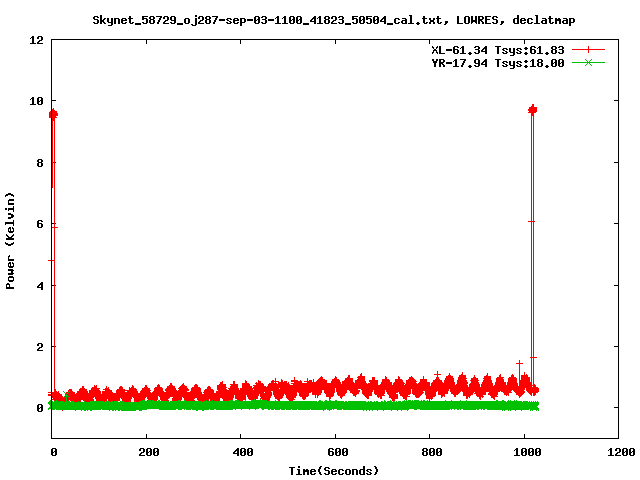Click the y-axis tick label 10

click(x=36, y=101)
